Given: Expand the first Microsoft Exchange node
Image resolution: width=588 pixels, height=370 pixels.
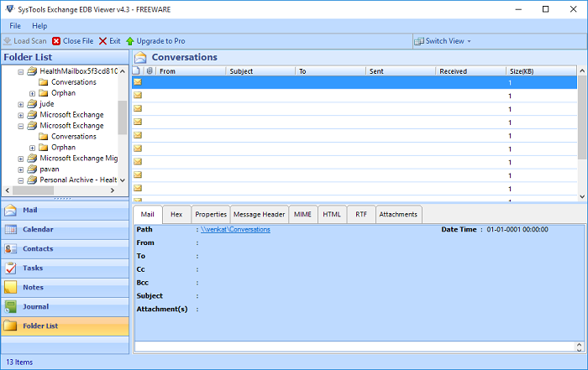Looking at the screenshot, I should (21, 115).
